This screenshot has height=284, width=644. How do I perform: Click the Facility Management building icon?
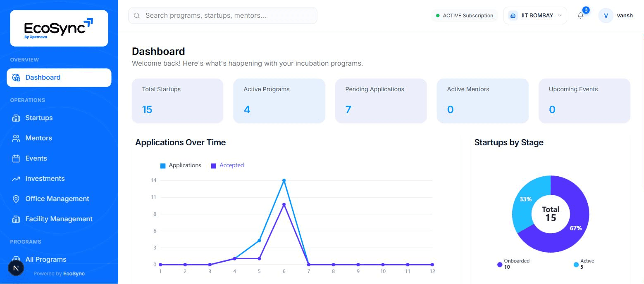pos(16,219)
